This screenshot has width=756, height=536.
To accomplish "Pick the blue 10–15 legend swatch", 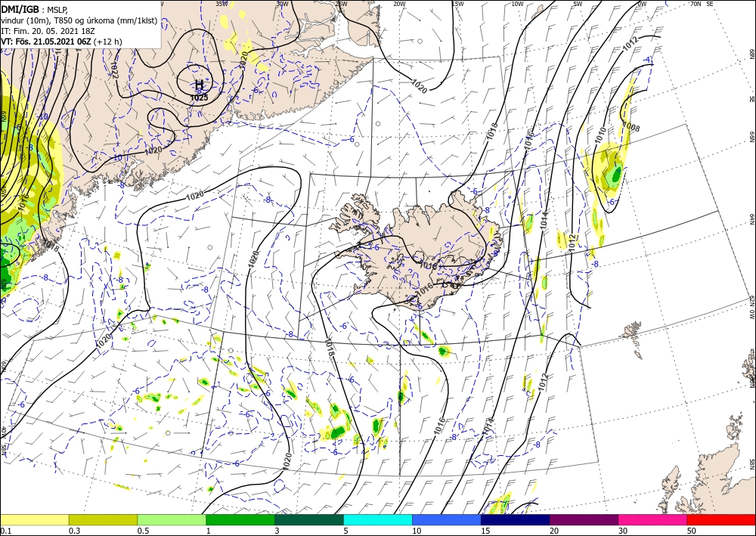I will [x=447, y=519].
